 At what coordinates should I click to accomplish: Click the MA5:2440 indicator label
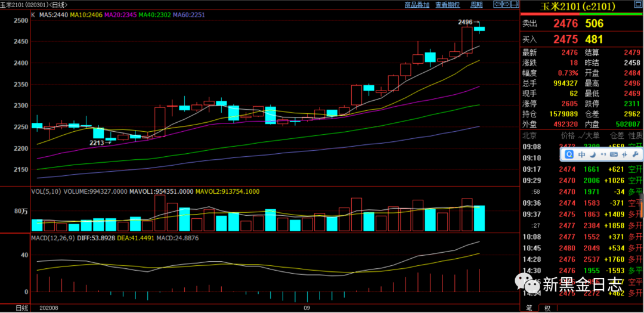tap(54, 15)
